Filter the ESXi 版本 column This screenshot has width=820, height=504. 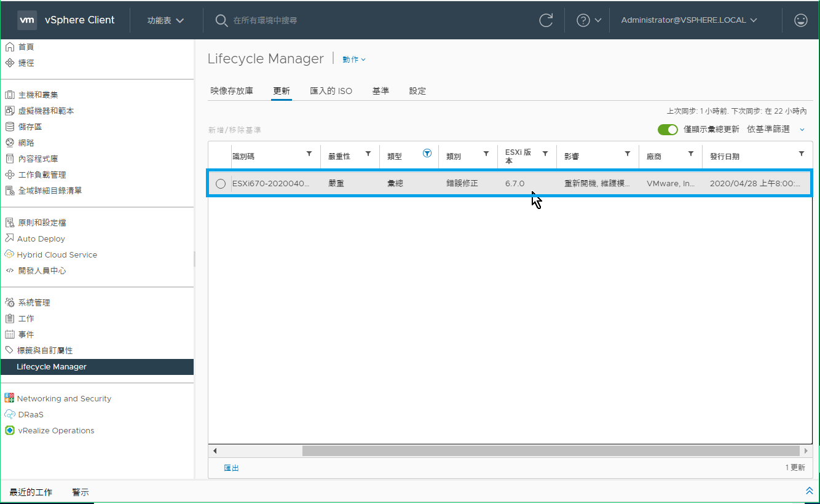point(545,154)
